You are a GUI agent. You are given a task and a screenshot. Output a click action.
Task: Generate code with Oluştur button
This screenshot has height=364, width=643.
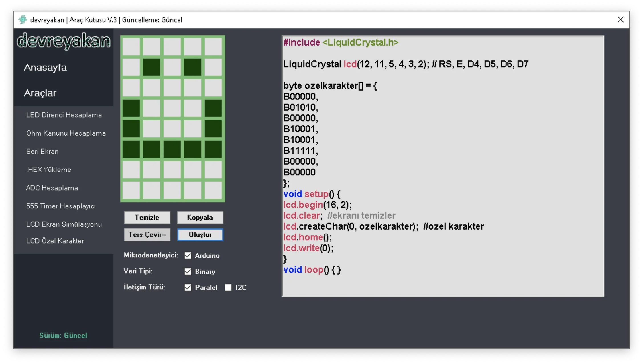(x=200, y=235)
